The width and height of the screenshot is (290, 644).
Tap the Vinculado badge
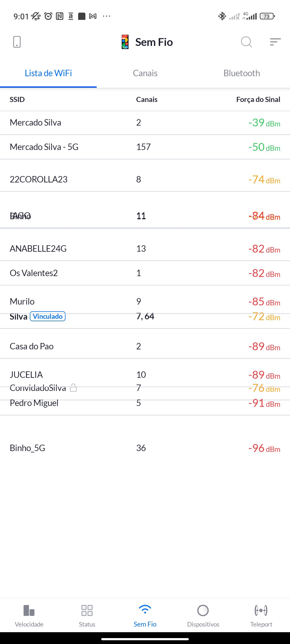(x=48, y=316)
